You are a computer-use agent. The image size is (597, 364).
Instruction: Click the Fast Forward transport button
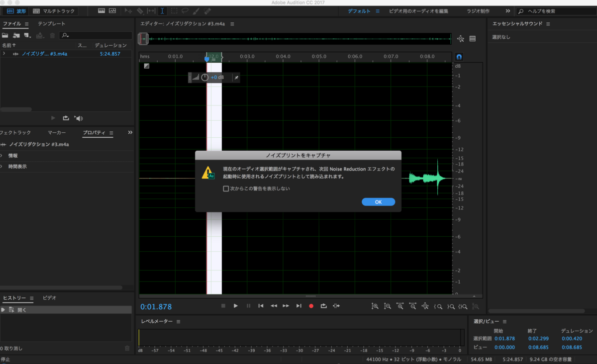click(286, 306)
